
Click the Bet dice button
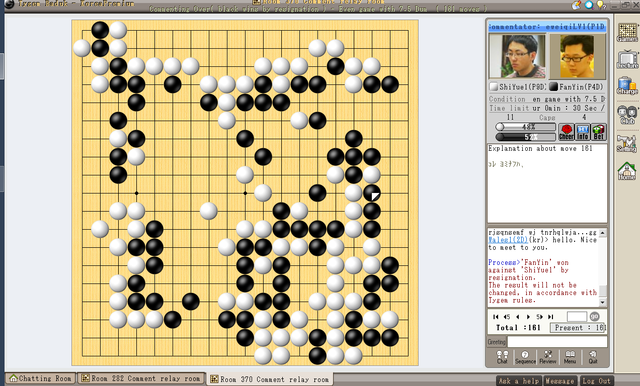click(598, 132)
